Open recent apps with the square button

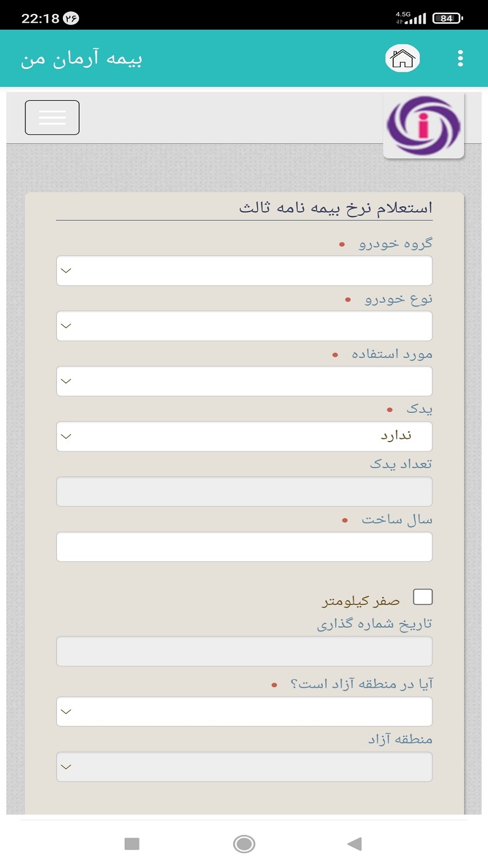132,844
